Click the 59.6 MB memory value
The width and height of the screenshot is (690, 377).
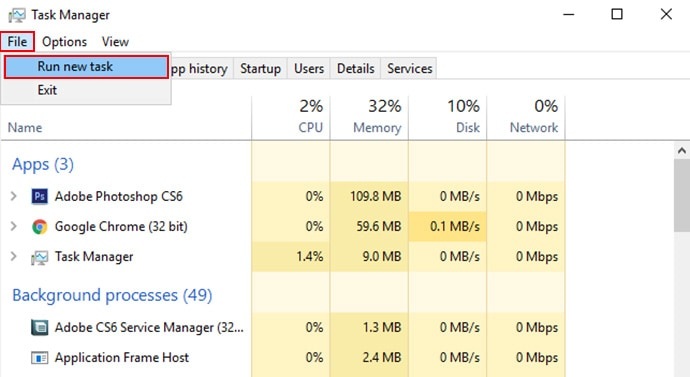(x=379, y=227)
